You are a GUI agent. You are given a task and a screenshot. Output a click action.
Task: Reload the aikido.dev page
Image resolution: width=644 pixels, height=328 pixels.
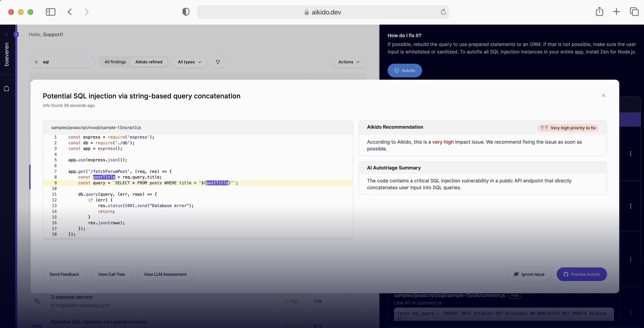point(443,12)
